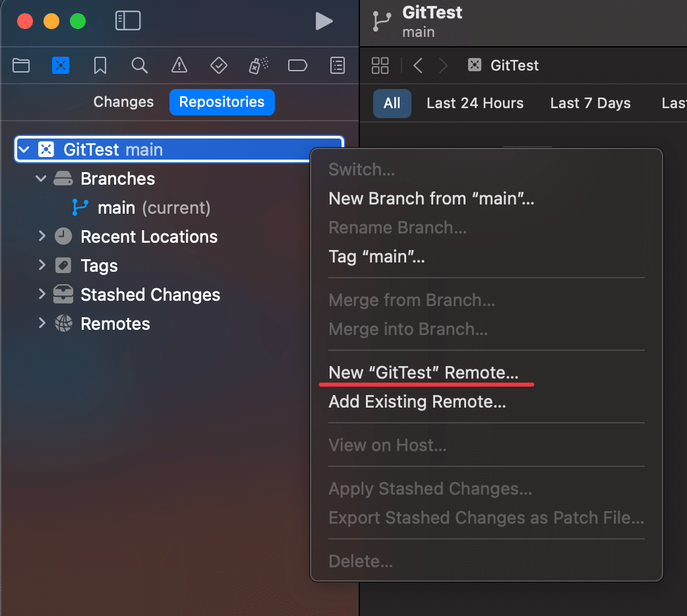
Task: Collapse the Branches section
Action: tap(41, 178)
